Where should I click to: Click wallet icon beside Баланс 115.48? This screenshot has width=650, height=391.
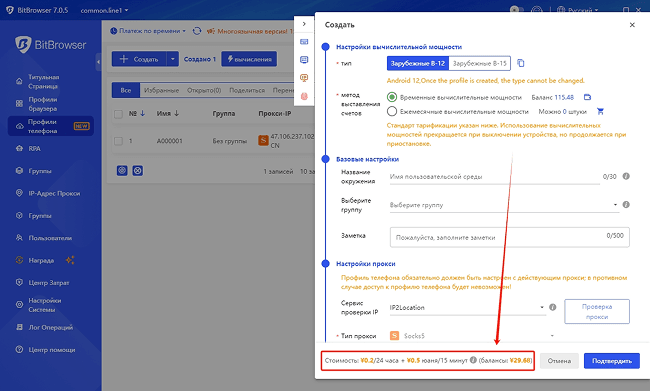[x=587, y=97]
